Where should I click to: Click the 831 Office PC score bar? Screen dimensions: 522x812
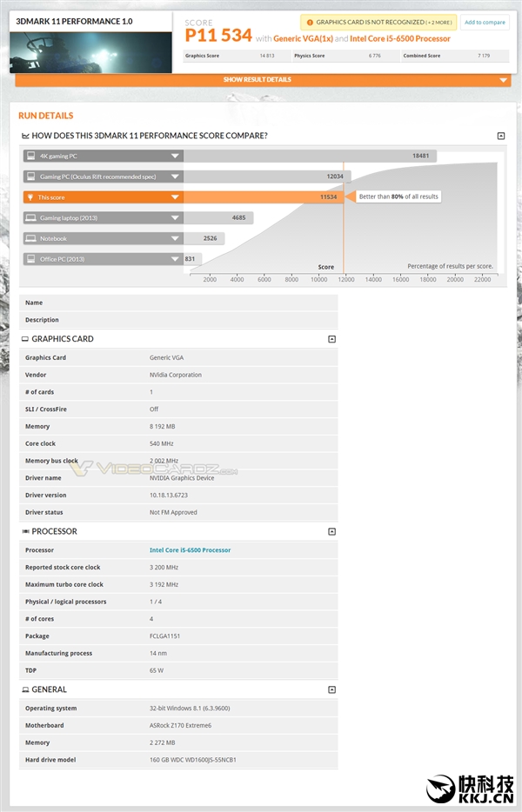coord(192,259)
